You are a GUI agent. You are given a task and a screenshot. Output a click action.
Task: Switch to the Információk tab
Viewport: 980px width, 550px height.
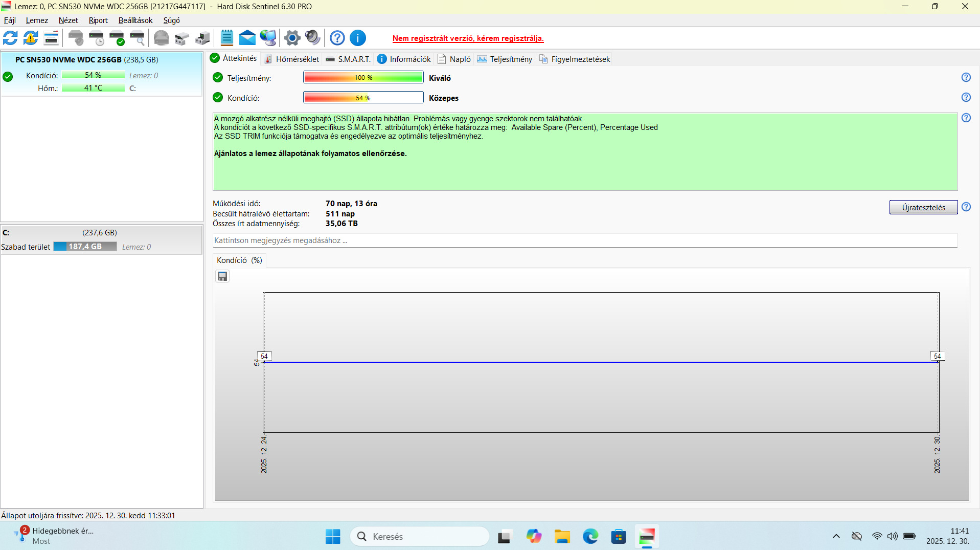[404, 59]
